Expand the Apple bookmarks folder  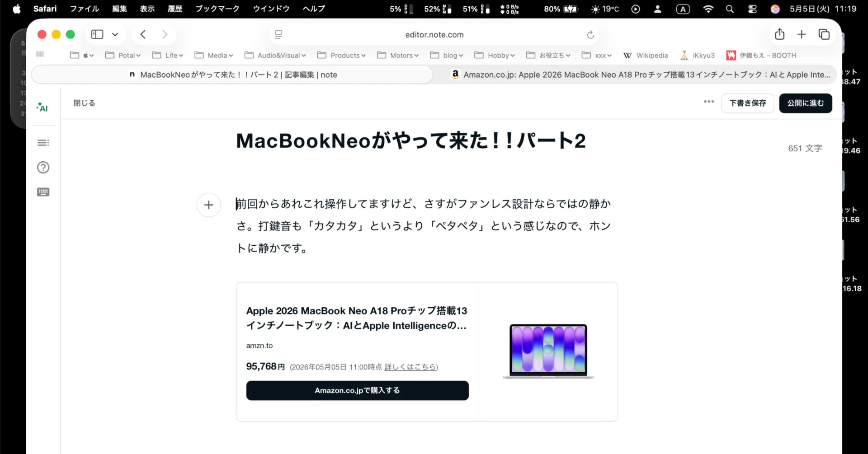pos(82,55)
